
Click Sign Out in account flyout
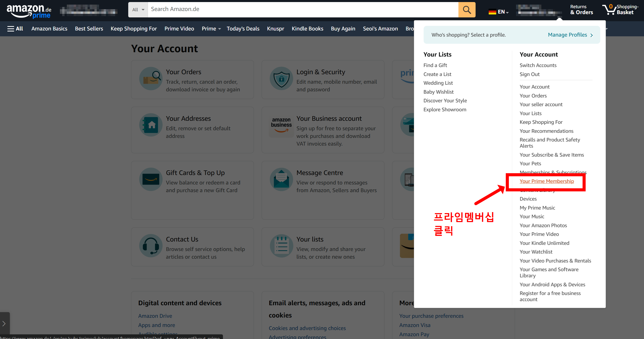pos(529,74)
